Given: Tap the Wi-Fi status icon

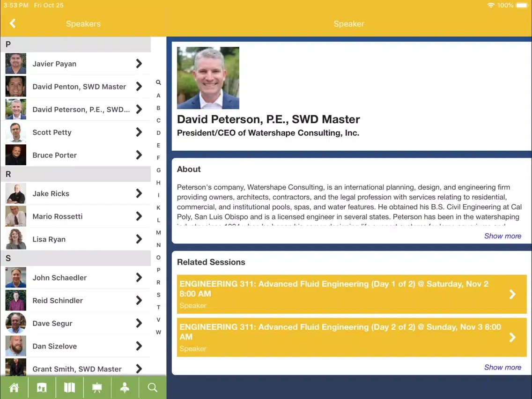Looking at the screenshot, I should tap(491, 5).
